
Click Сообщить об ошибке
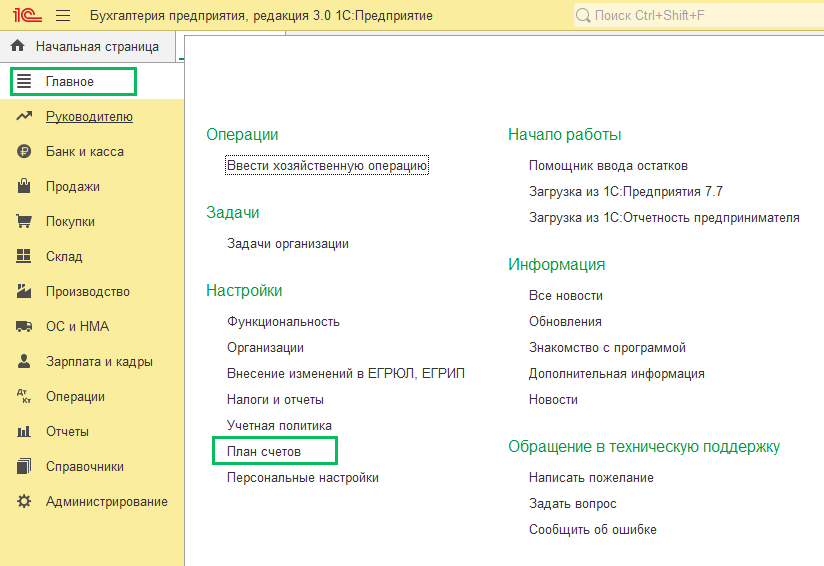coord(592,530)
